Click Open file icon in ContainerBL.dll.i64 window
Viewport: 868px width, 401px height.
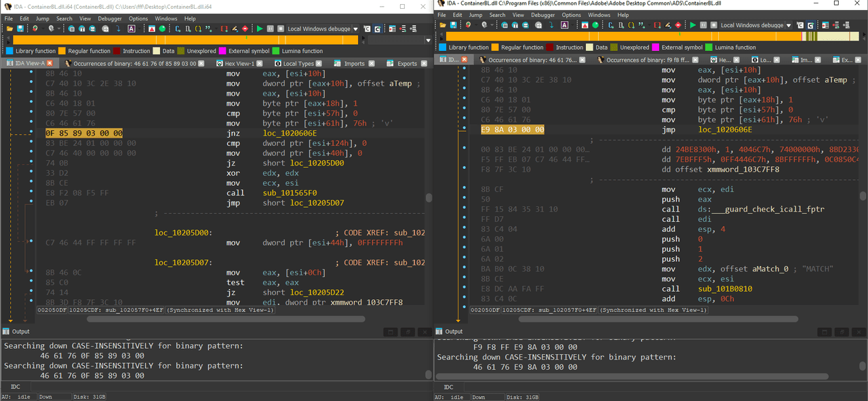(9, 29)
